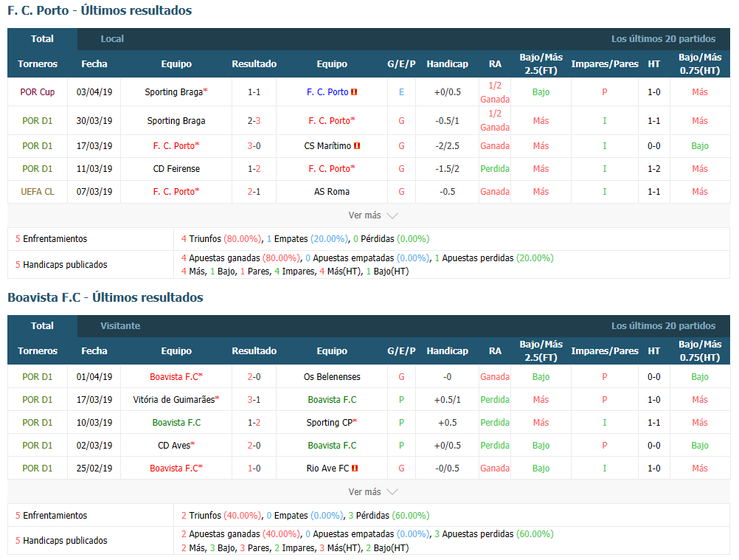The height and width of the screenshot is (560, 739).
Task: Click F. C. Porto in the 11/03/19 row
Action: (332, 169)
